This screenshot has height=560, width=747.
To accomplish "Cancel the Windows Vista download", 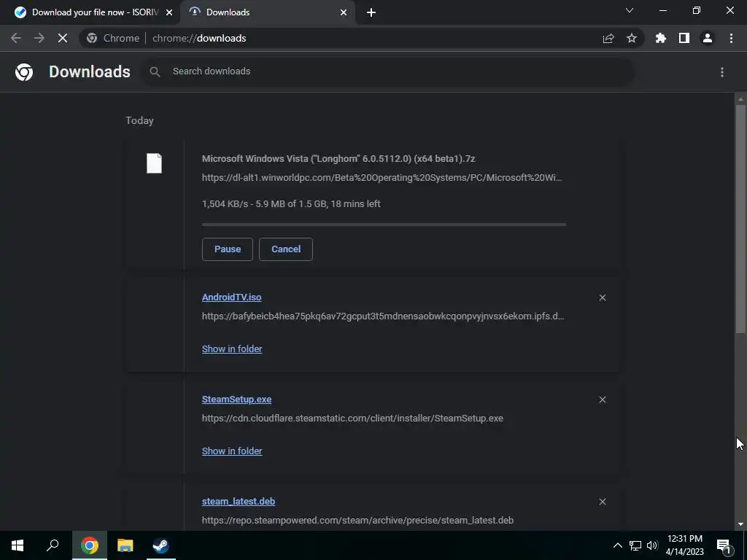I will [286, 249].
